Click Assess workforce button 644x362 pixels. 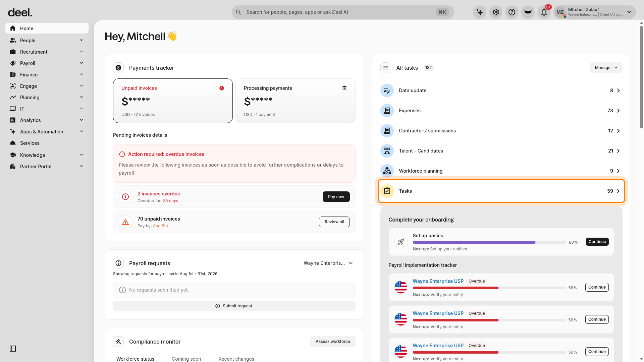tap(333, 342)
